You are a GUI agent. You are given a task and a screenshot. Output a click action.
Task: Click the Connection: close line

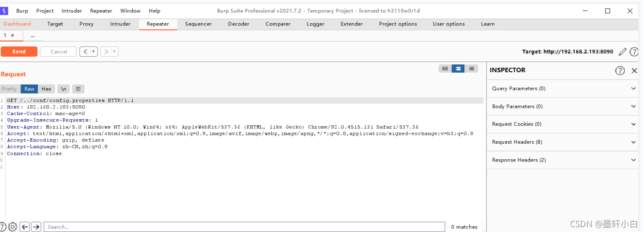(x=34, y=153)
